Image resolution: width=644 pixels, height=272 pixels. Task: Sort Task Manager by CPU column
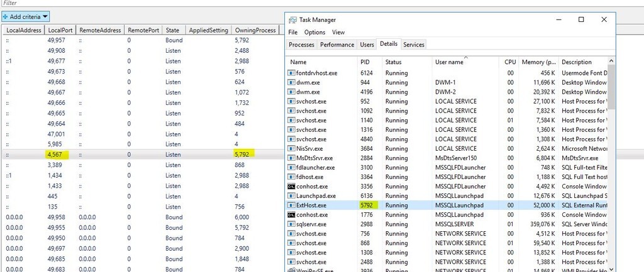508,62
